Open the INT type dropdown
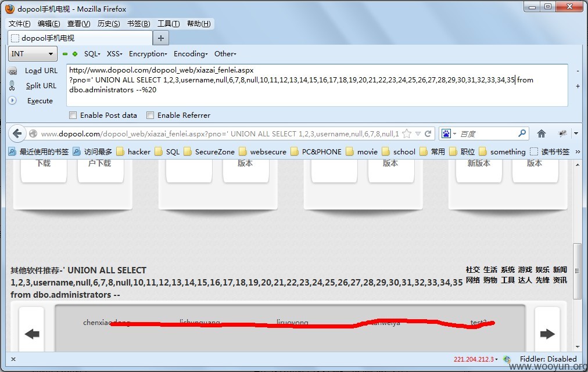The height and width of the screenshot is (372, 588). tap(33, 53)
